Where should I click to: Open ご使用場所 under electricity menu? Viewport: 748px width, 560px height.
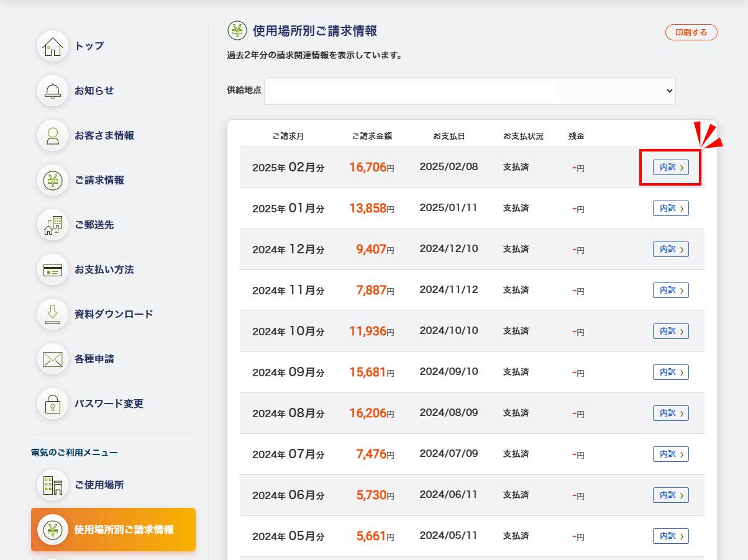click(x=99, y=485)
